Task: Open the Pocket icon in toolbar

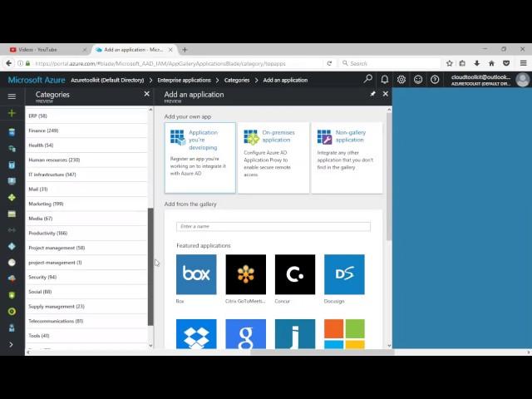Action: (x=506, y=63)
